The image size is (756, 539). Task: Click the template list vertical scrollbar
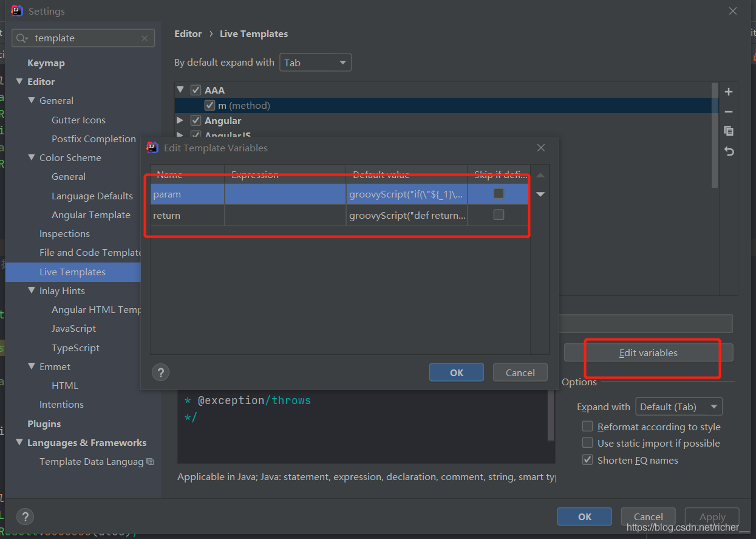point(715,135)
